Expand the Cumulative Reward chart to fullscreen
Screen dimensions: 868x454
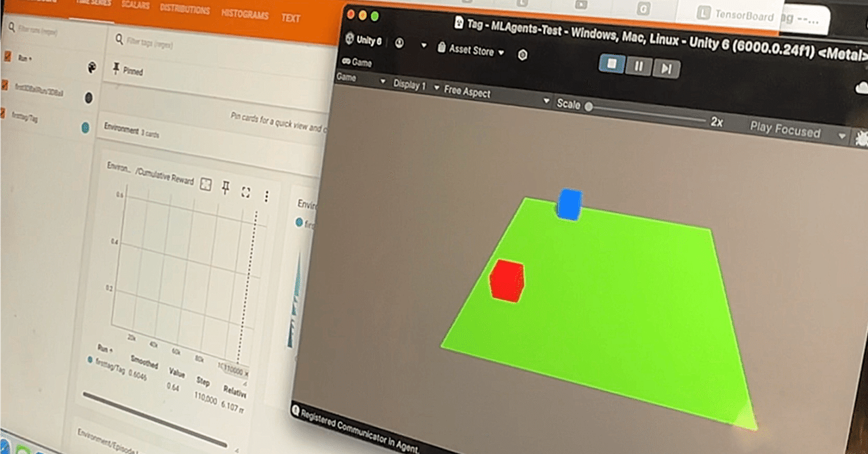[246, 190]
